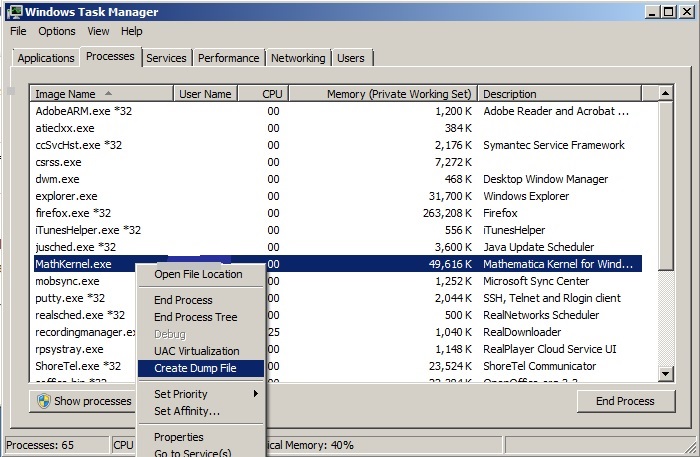The image size is (700, 457).
Task: Open the File menu
Action: coord(18,31)
